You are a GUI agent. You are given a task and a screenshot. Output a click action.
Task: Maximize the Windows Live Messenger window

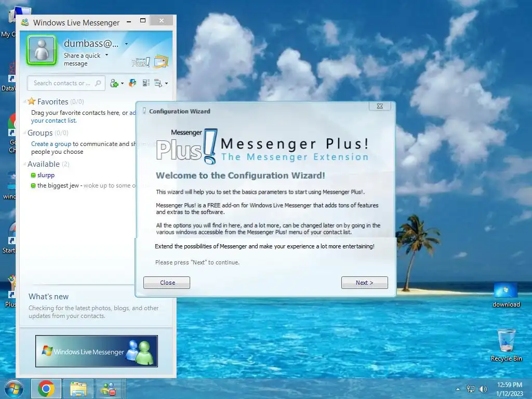[x=143, y=21]
